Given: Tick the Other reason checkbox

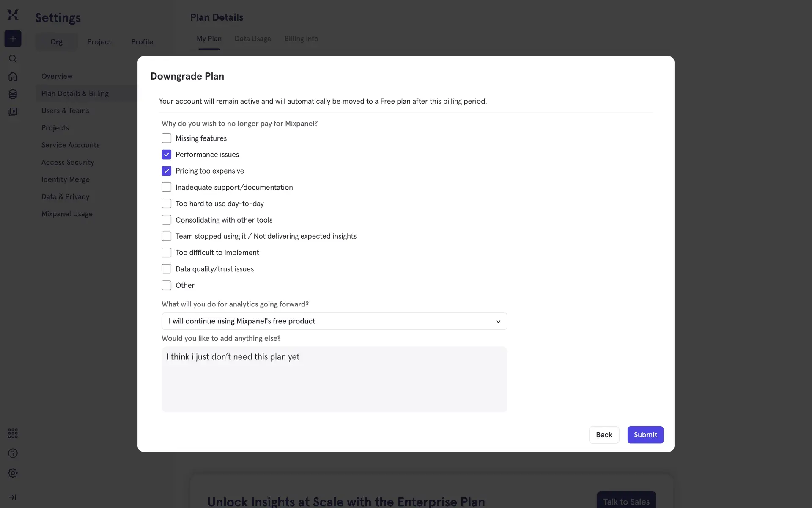Looking at the screenshot, I should [167, 285].
